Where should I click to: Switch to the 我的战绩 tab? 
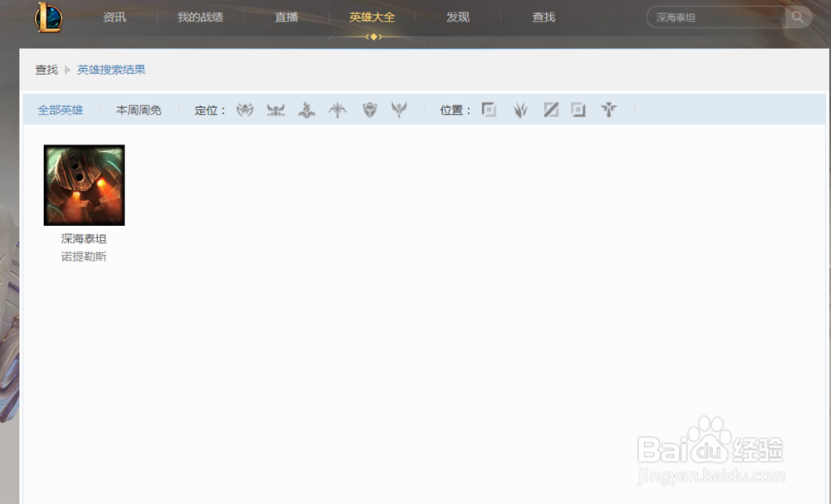coord(199,17)
